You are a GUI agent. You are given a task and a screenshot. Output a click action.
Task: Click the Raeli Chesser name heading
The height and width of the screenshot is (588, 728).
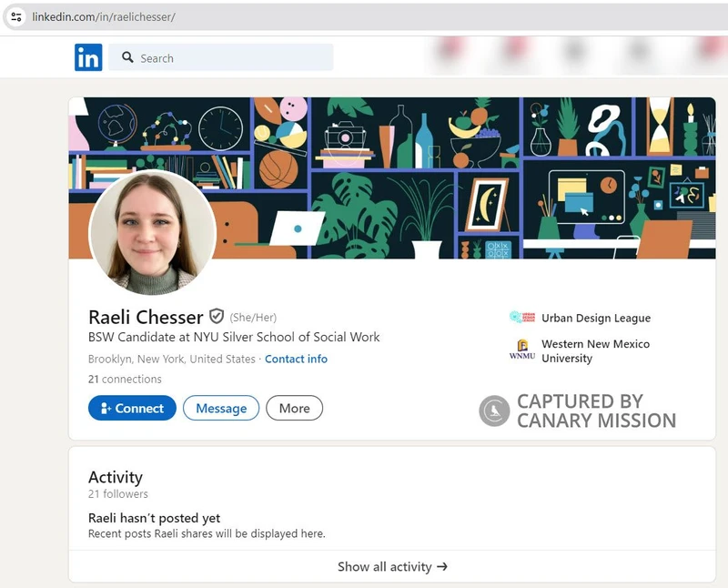[146, 318]
